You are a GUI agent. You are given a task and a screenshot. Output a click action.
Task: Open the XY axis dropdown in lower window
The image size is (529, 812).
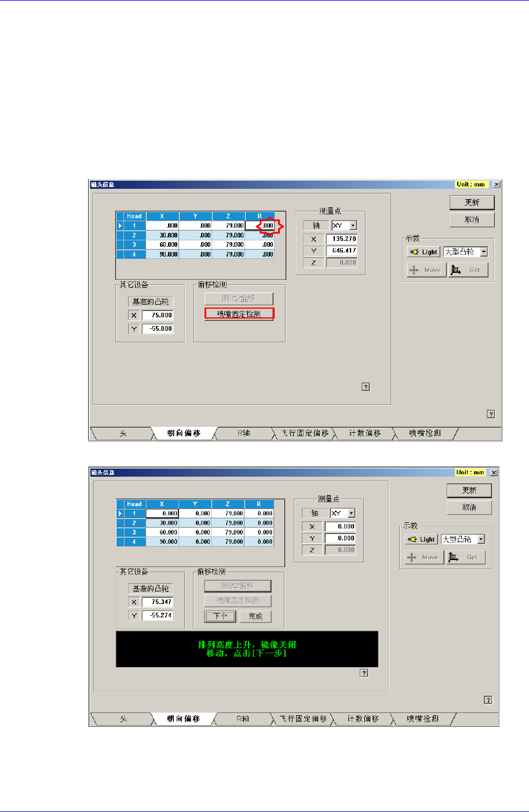coord(351,513)
